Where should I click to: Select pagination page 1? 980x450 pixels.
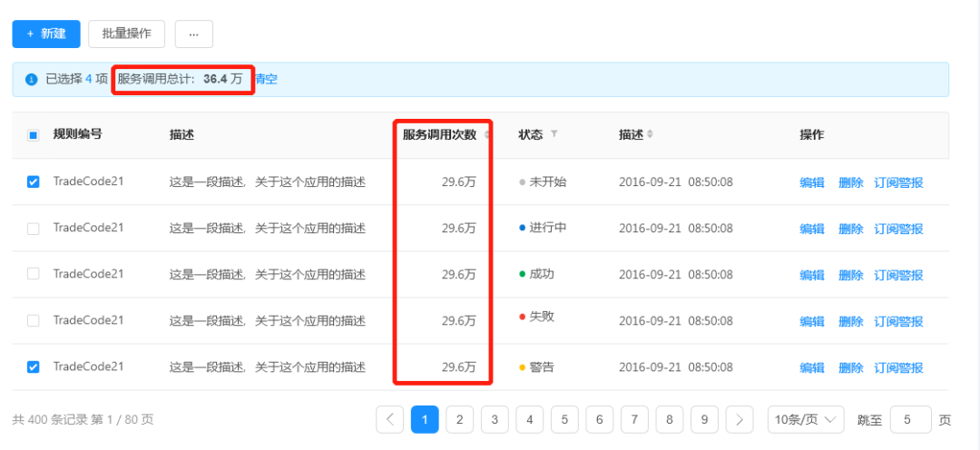[x=425, y=419]
